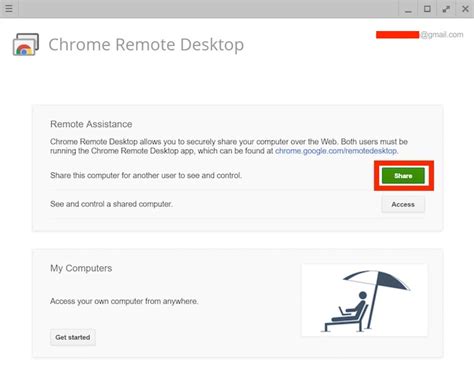This screenshot has width=474, height=375.
Task: Click 'Share this computer for another user' text
Action: pyautogui.click(x=146, y=175)
